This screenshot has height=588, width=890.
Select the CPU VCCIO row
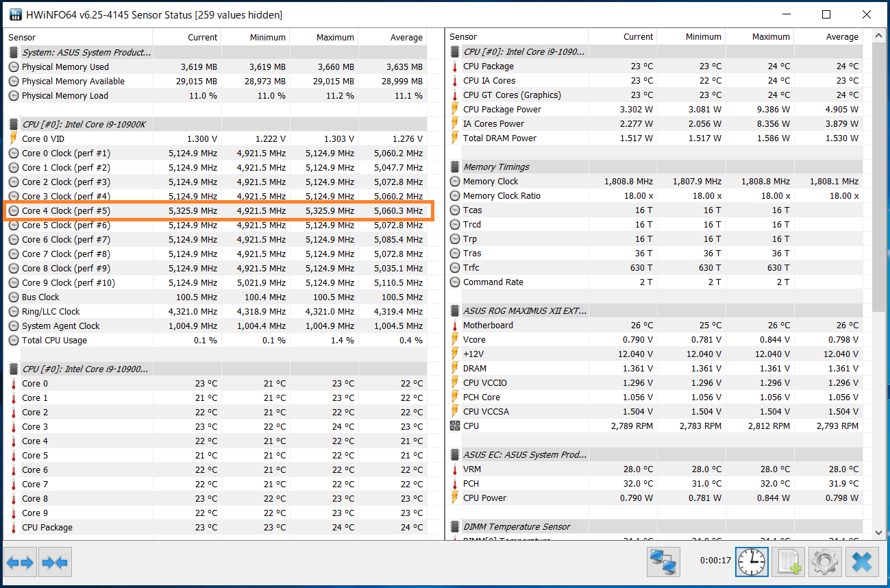pyautogui.click(x=656, y=383)
